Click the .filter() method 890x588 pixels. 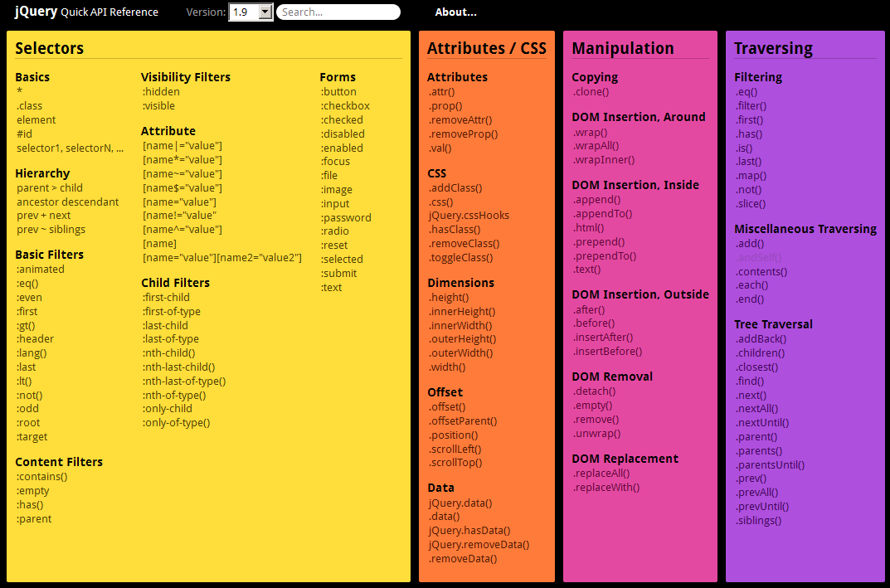[x=751, y=105]
